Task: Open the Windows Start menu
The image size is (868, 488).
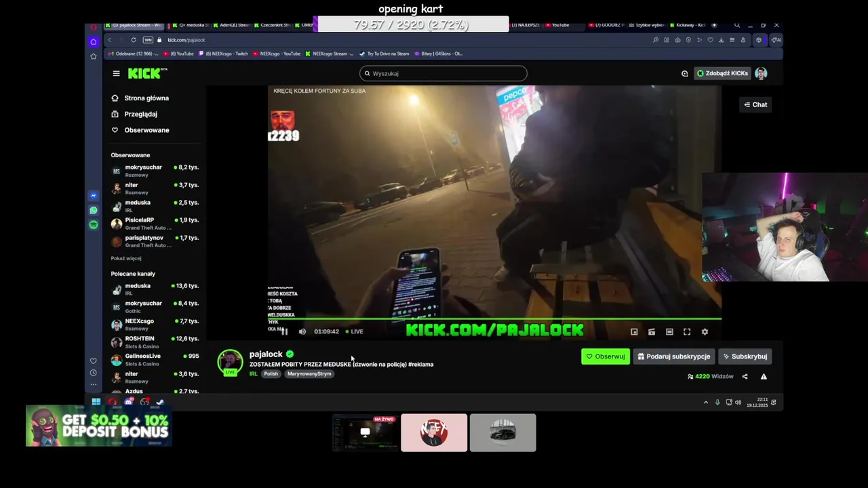Action: pyautogui.click(x=96, y=402)
